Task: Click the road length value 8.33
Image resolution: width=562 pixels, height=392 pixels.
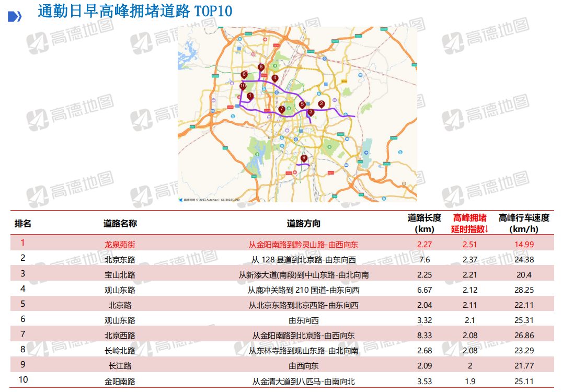Action: [425, 335]
